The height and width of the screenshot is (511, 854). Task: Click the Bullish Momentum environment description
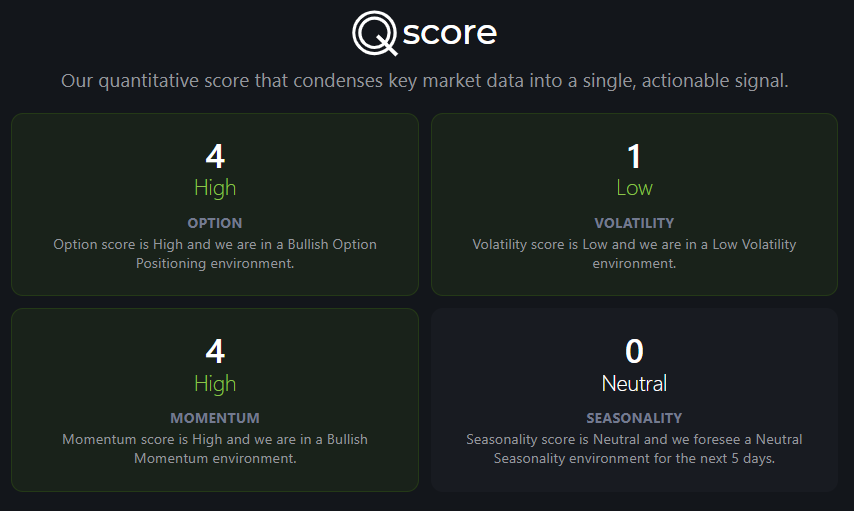coord(215,449)
